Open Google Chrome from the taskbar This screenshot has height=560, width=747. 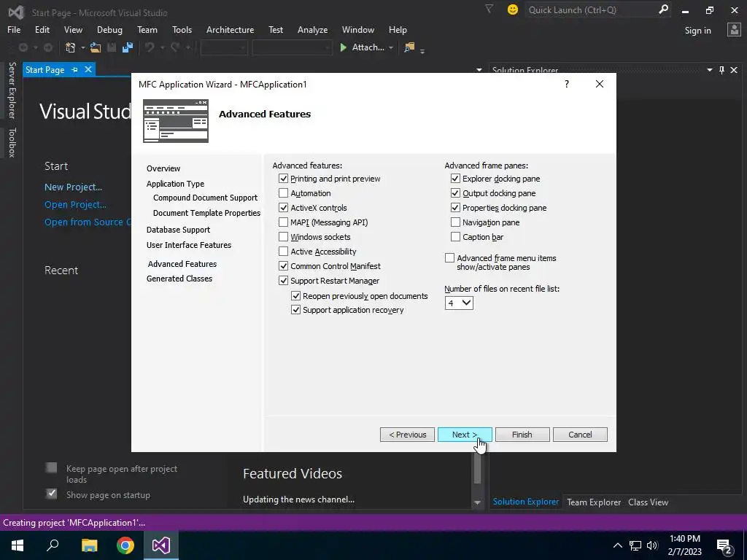coord(125,545)
